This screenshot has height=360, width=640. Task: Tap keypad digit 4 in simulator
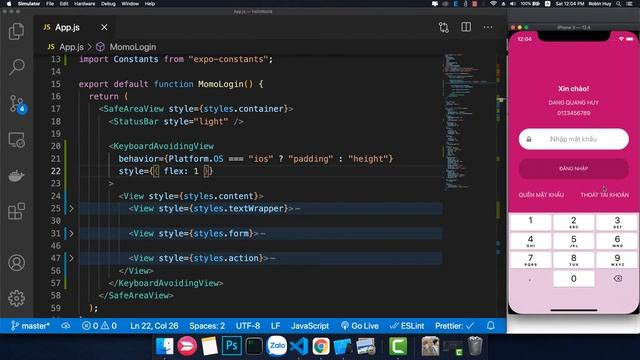(530, 241)
